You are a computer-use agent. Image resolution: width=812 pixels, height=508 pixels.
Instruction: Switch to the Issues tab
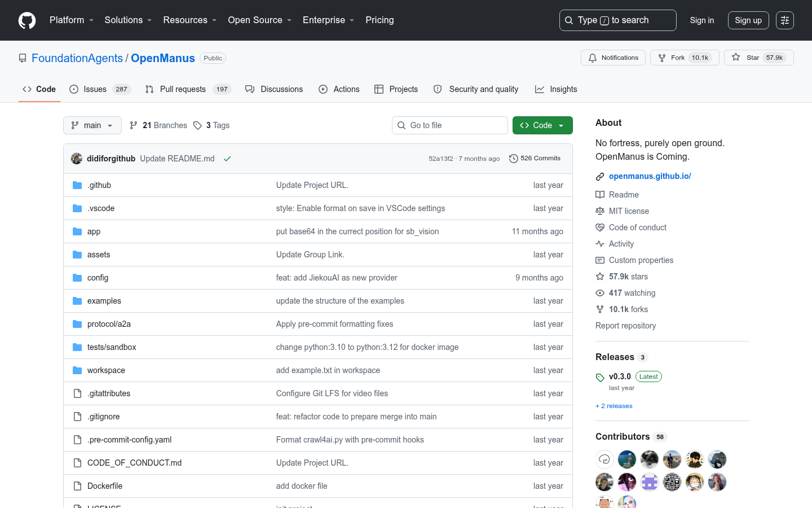click(100, 89)
